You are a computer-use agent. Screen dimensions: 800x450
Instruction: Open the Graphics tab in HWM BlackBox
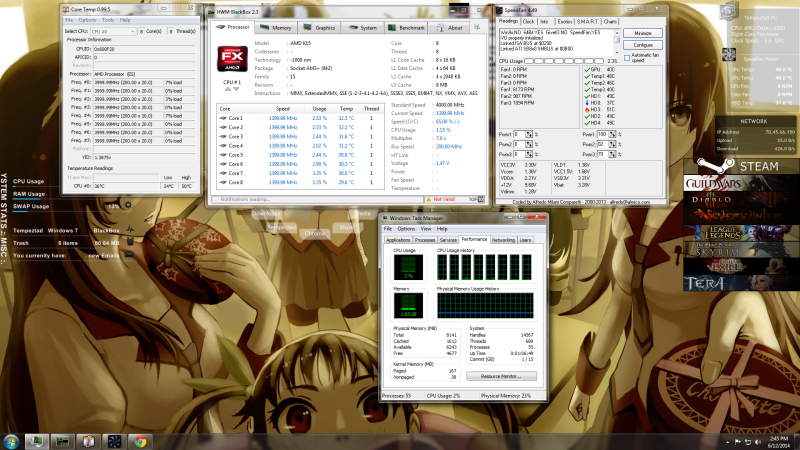pyautogui.click(x=322, y=28)
